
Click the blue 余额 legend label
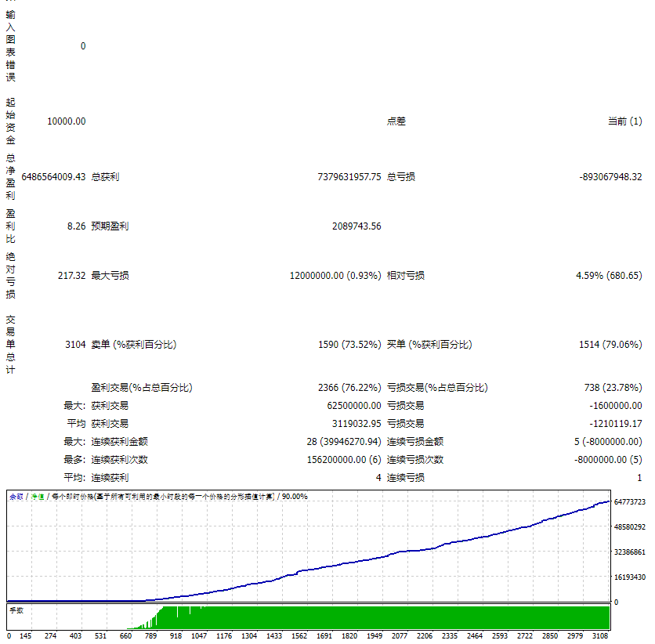16,497
